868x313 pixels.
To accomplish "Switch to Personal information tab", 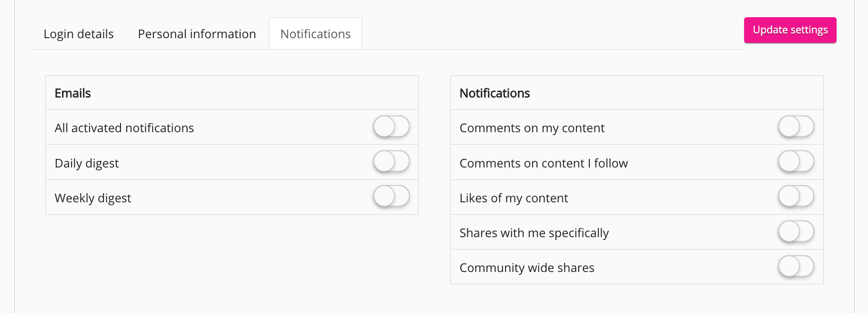I will click(197, 34).
